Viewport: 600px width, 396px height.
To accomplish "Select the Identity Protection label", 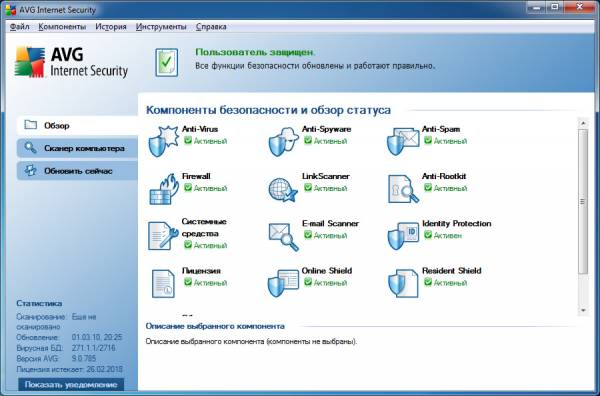I will [457, 223].
